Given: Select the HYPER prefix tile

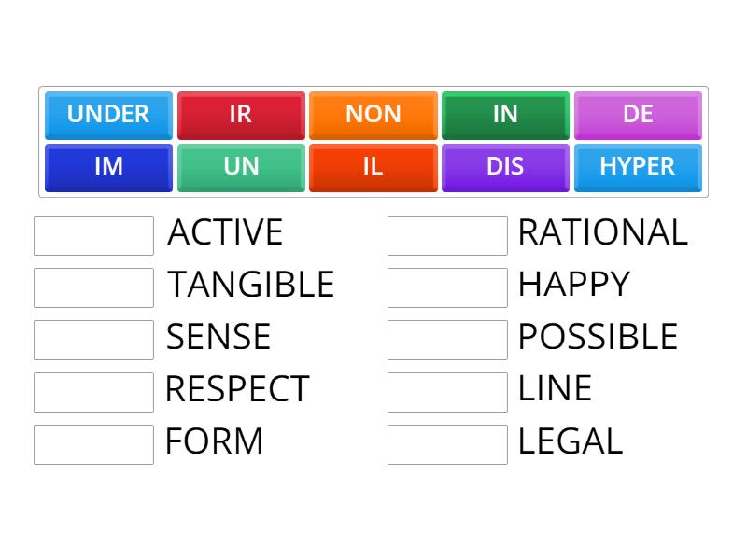Looking at the screenshot, I should tap(638, 167).
